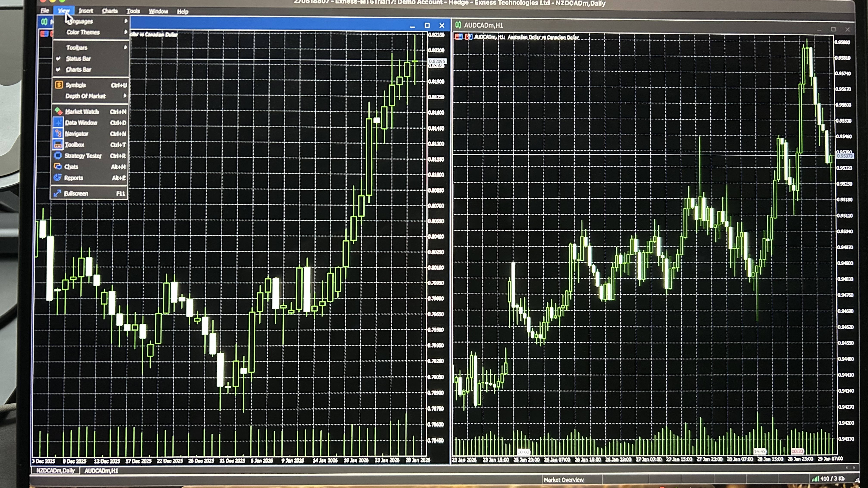Screen dimensions: 868x488
Task: Switch to the AUDCADm,H1 chart tab
Action: click(x=101, y=471)
